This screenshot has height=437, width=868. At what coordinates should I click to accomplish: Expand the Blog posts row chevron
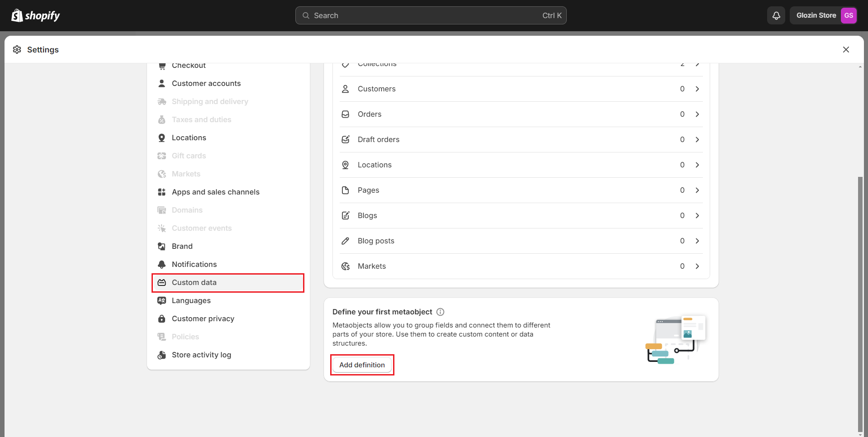pos(697,241)
